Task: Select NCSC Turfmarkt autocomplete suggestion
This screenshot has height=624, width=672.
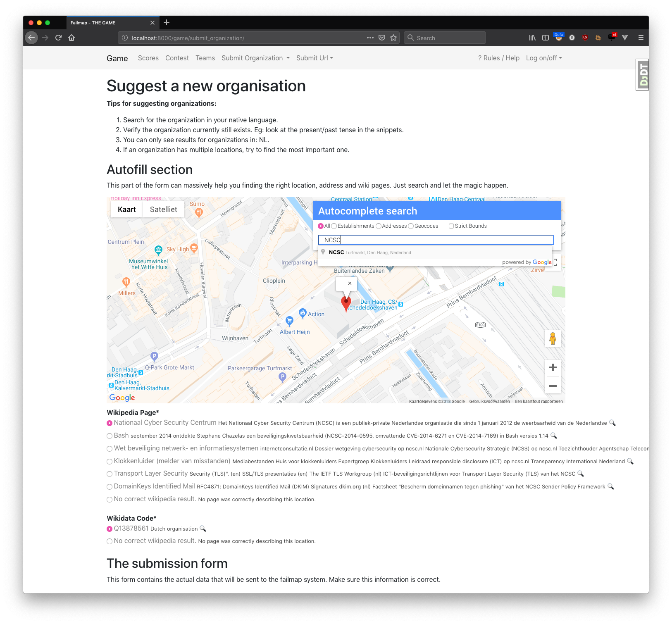Action: pos(369,252)
